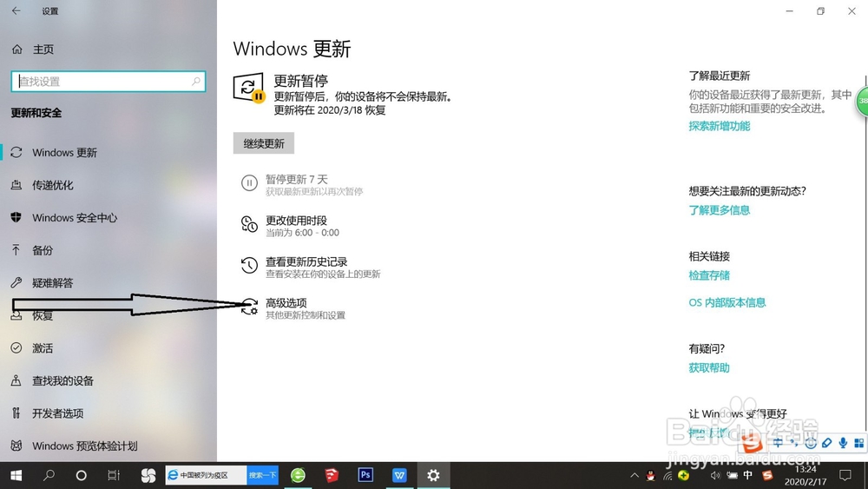Click the 开发者选项 tools icon
Viewport: 868px width, 489px height.
tap(16, 413)
